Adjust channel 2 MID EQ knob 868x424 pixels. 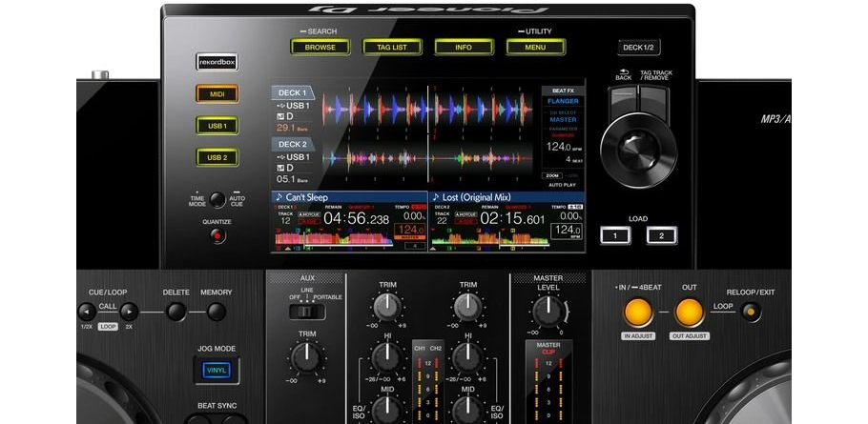coord(468,410)
